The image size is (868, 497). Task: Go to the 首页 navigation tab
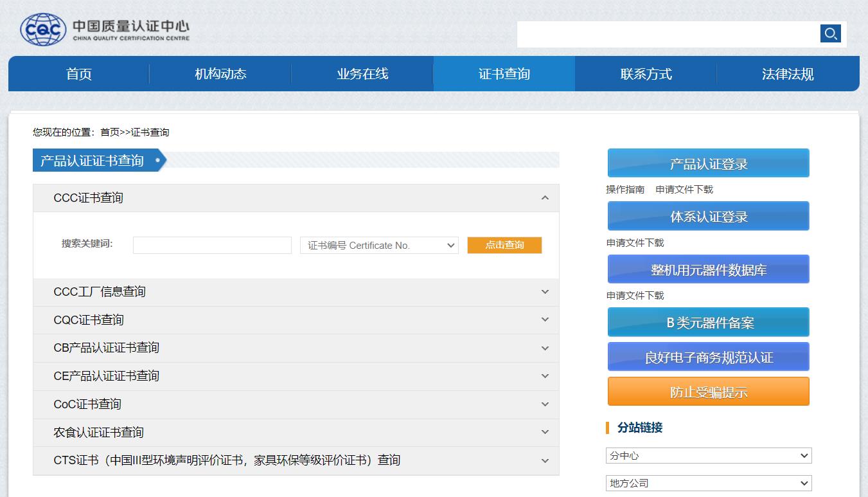[79, 74]
